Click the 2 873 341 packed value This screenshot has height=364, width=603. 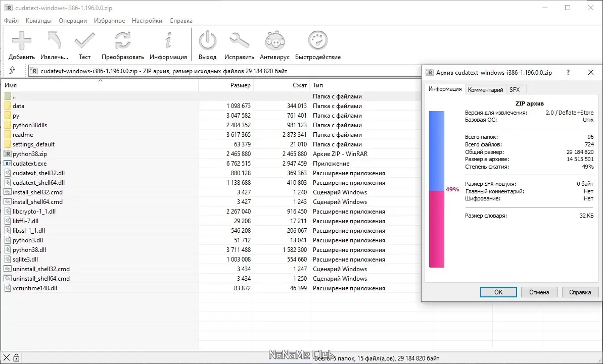click(x=295, y=135)
